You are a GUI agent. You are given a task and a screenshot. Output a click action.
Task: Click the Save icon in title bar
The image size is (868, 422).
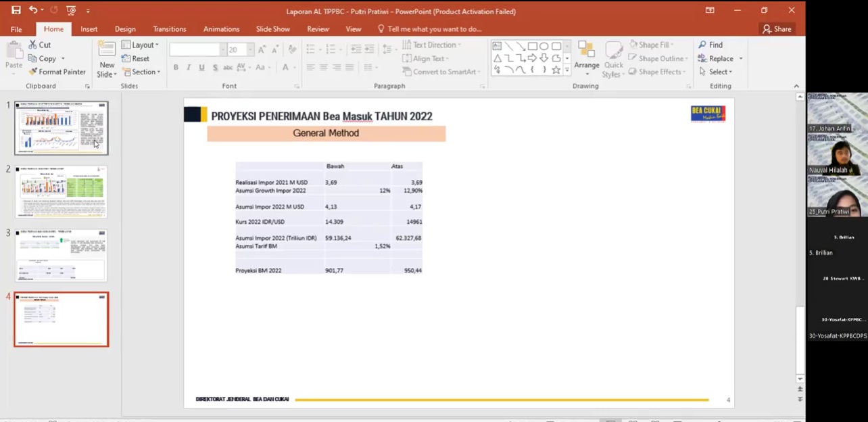[16, 10]
